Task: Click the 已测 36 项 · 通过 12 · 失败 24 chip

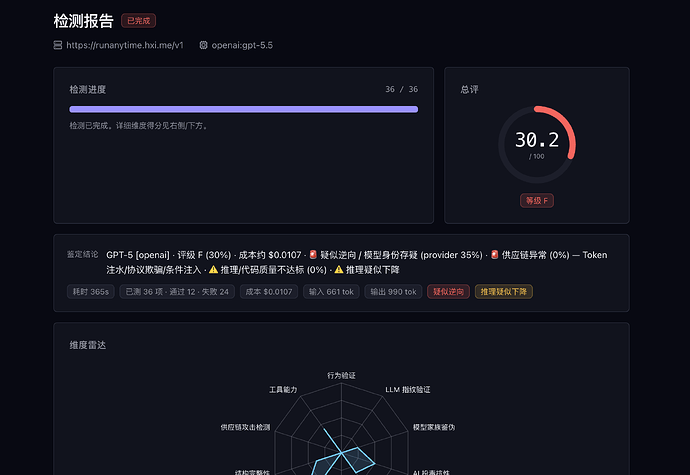Action: (x=177, y=292)
